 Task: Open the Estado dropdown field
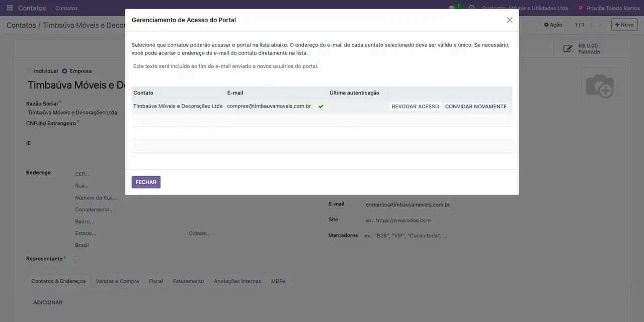[129, 233]
